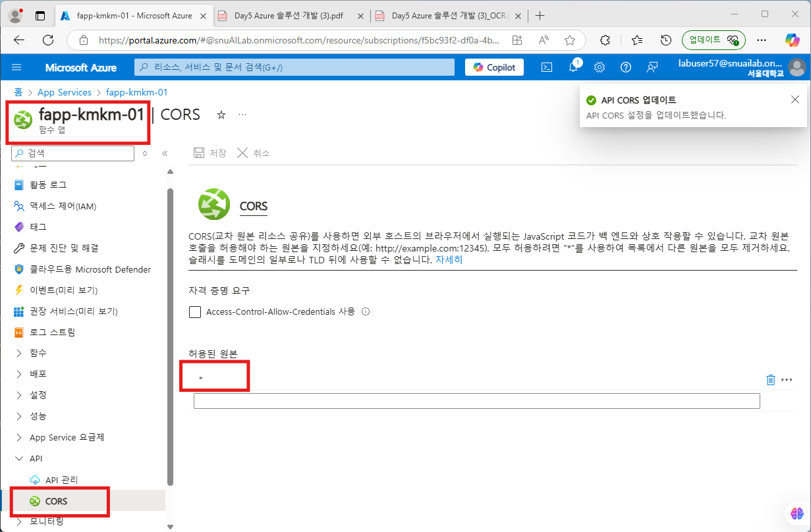Viewport: 811px width, 532px height.
Task: Open the Azure portal hamburger menu
Action: [x=17, y=67]
